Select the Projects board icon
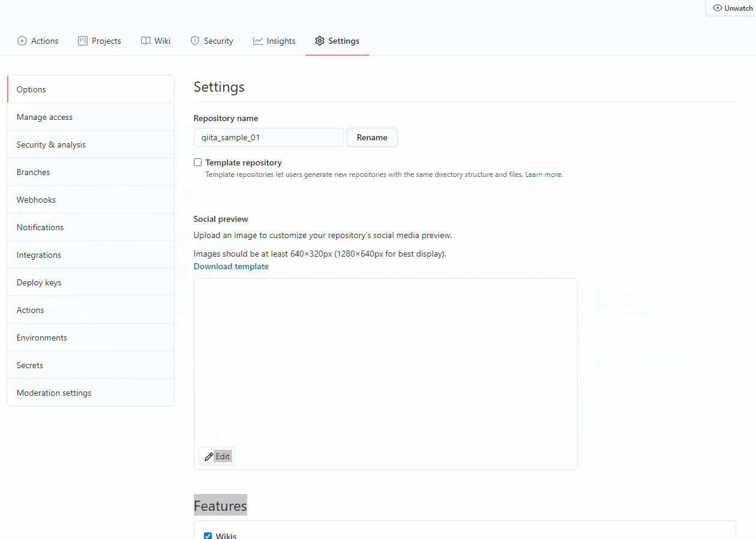This screenshot has height=539, width=756. point(82,41)
